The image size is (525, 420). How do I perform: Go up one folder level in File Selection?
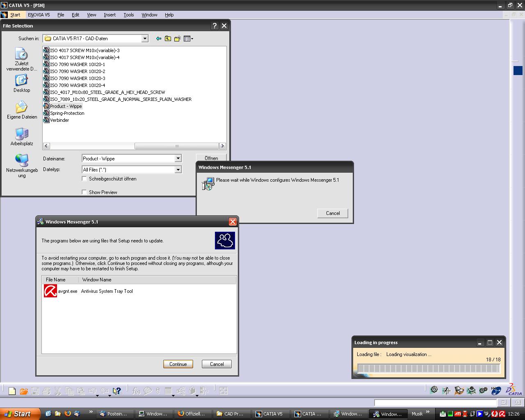tap(168, 39)
